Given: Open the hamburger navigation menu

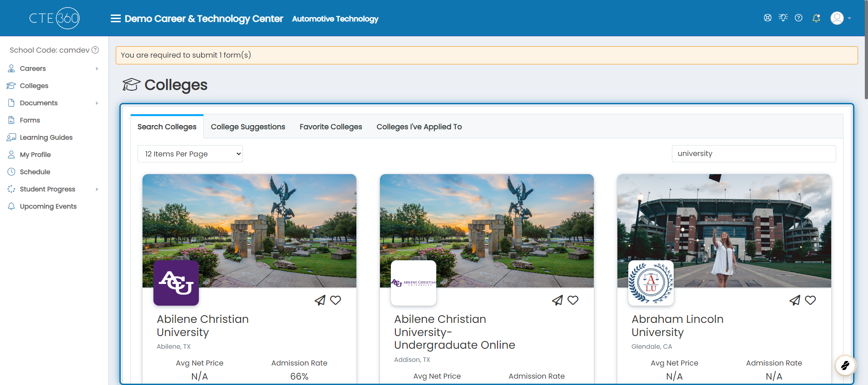Looking at the screenshot, I should tap(116, 19).
